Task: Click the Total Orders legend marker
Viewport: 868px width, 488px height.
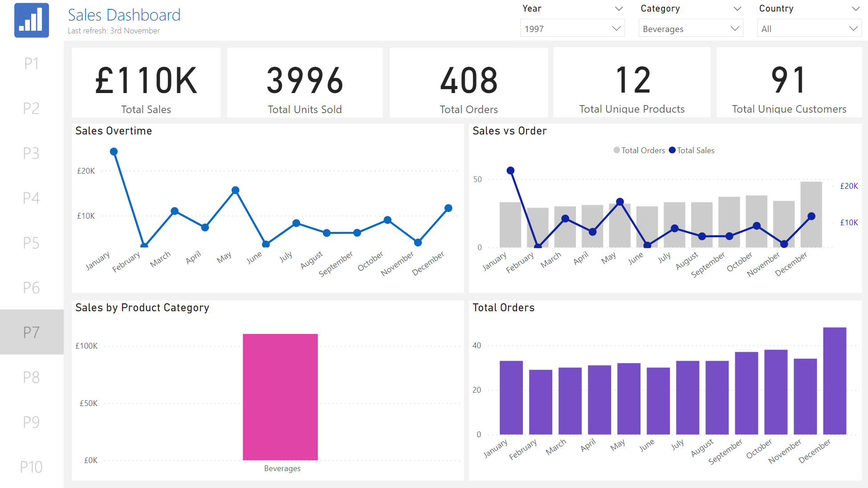Action: [x=616, y=150]
